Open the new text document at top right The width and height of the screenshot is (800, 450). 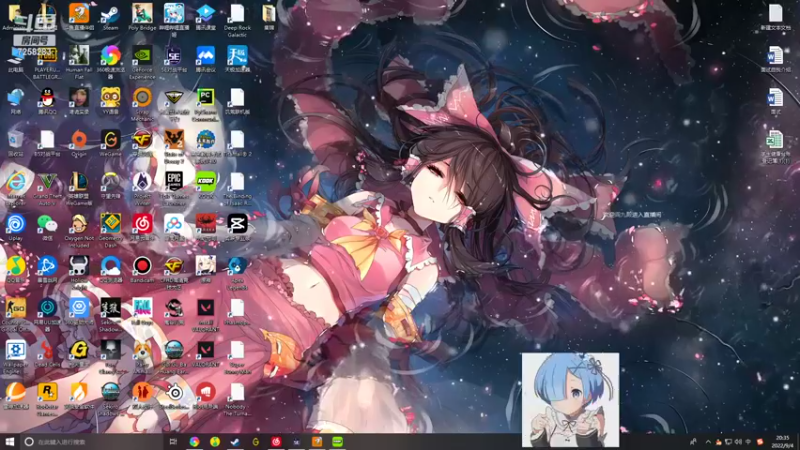pyautogui.click(x=774, y=18)
